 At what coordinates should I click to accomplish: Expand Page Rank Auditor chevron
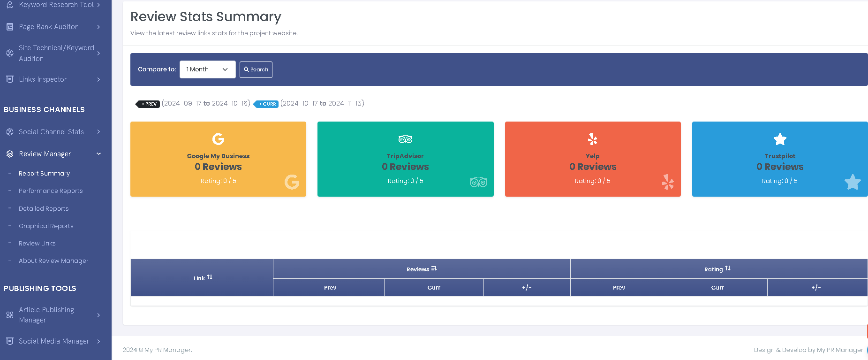98,27
